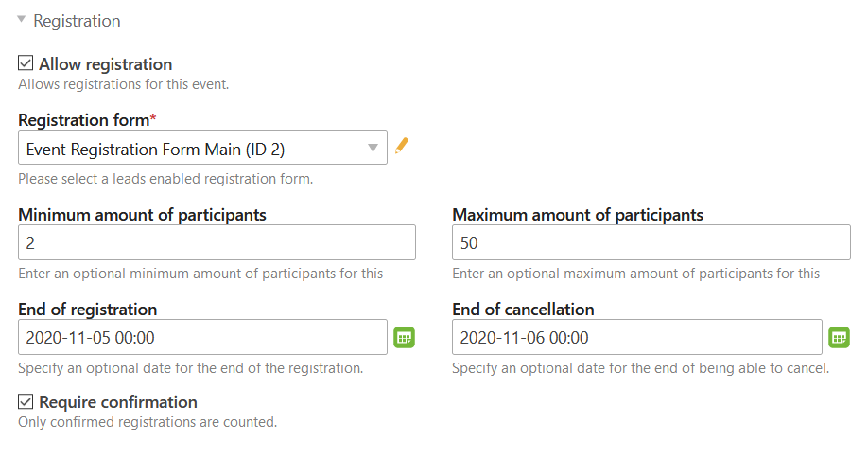
Task: Click the Registration form dropdown arrow
Action: click(x=373, y=148)
